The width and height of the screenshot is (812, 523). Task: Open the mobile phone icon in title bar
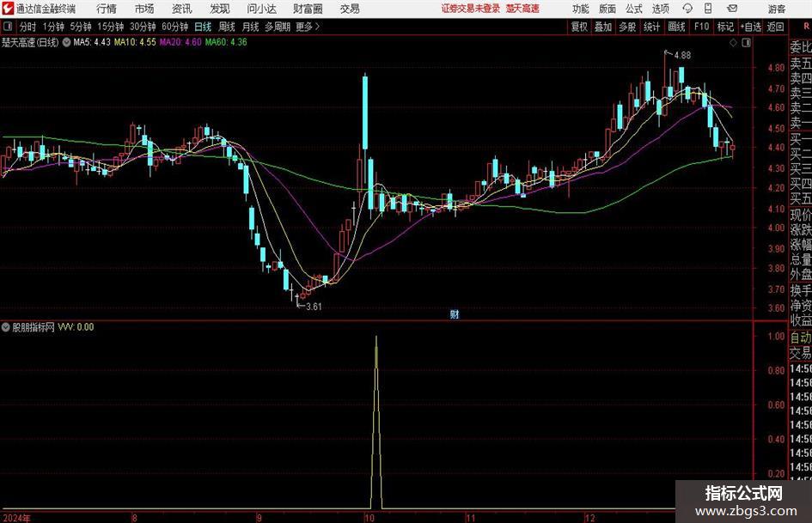point(708,9)
